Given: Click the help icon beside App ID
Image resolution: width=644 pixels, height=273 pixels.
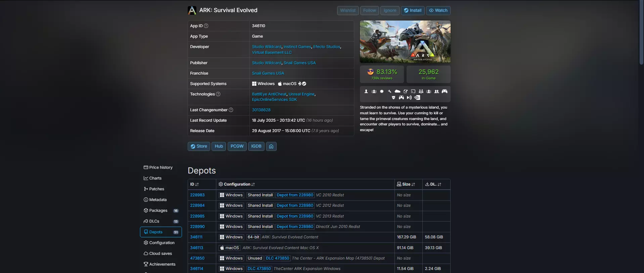Looking at the screenshot, I should coord(206,26).
